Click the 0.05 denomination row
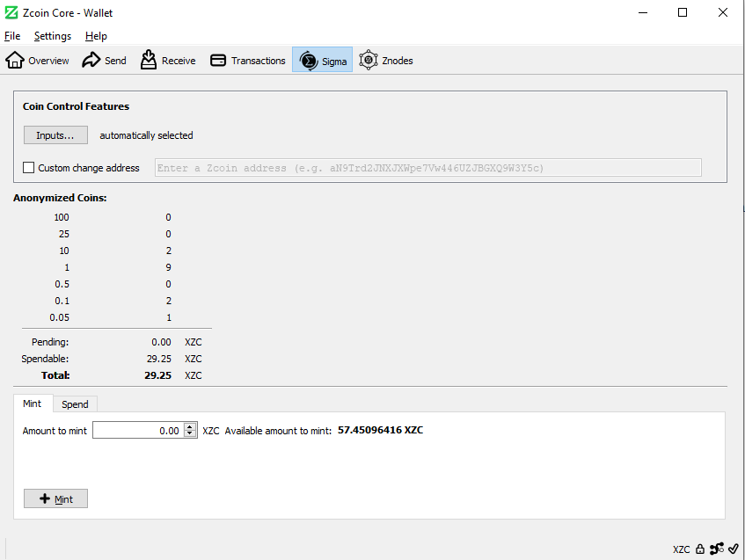The width and height of the screenshot is (745, 560). (113, 317)
